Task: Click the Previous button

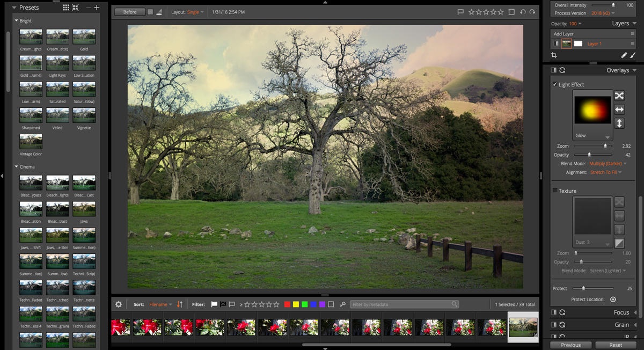Action: [x=571, y=345]
